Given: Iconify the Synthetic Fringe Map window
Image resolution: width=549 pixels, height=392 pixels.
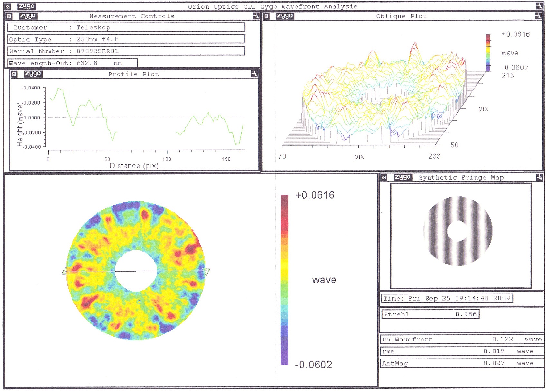Looking at the screenshot, I should (x=539, y=177).
